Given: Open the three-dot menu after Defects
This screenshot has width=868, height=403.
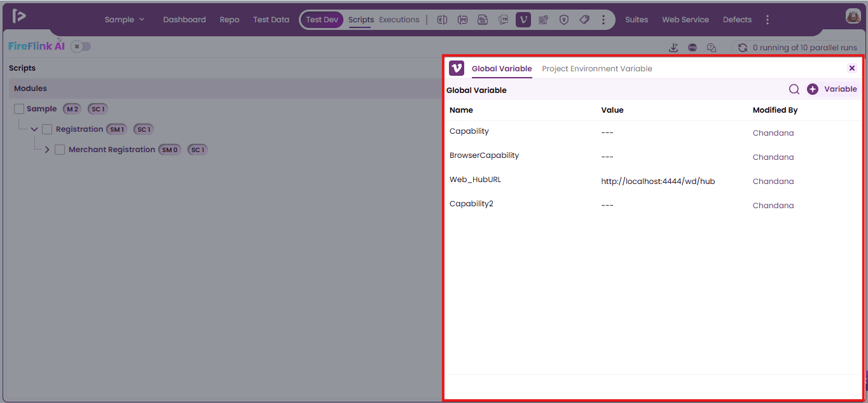Looking at the screenshot, I should (768, 20).
